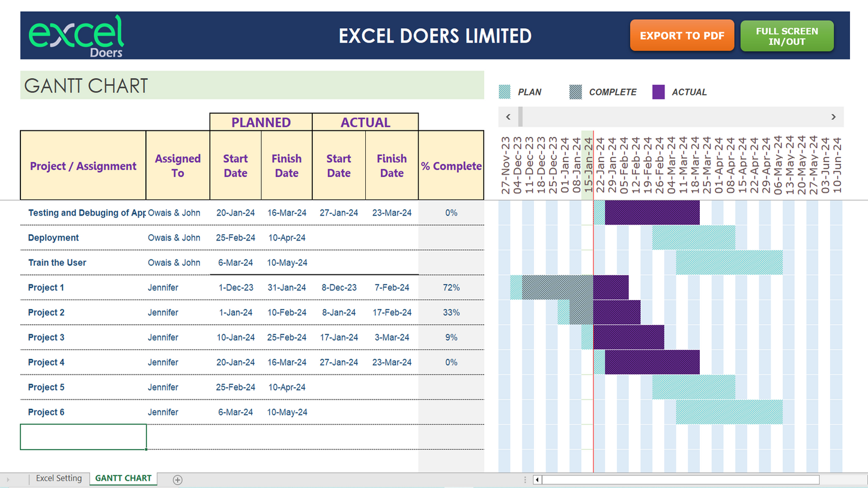Select the GANTT CHART sheet tab
Screen dimensions: 868x488
pyautogui.click(x=123, y=478)
